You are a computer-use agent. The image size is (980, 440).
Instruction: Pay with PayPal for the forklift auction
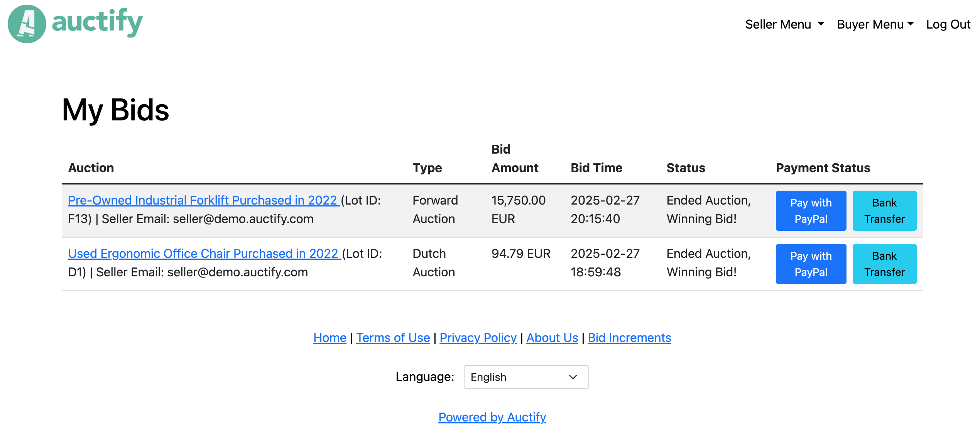coord(811,210)
